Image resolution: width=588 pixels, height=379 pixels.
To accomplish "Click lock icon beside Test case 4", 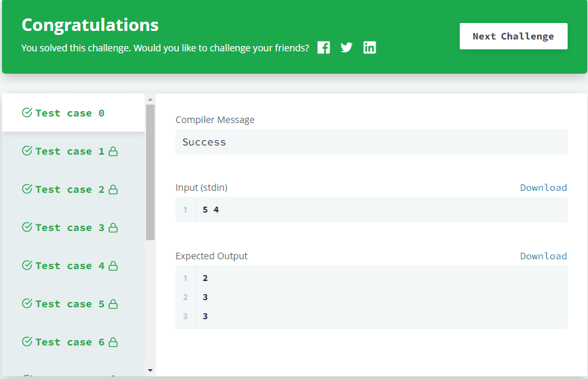I will point(113,266).
